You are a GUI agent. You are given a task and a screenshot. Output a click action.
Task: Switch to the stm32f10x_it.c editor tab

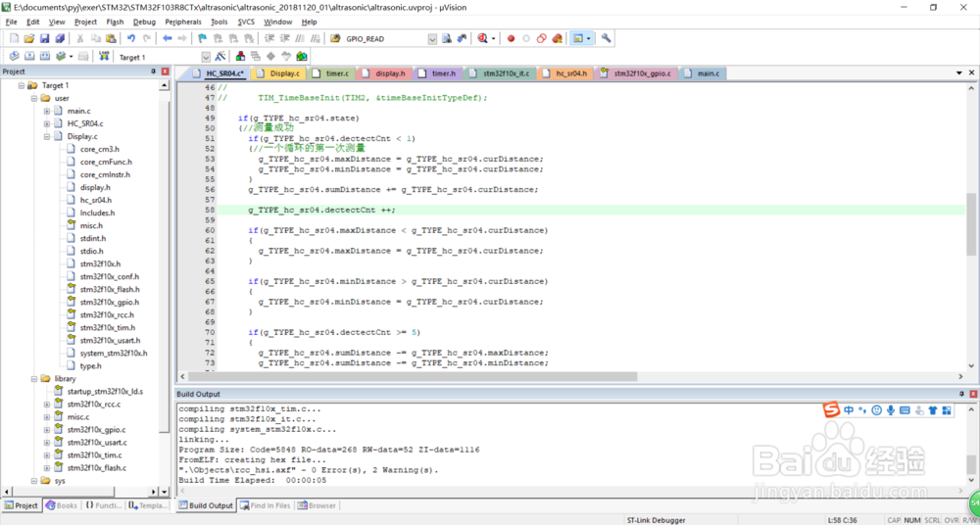click(500, 73)
